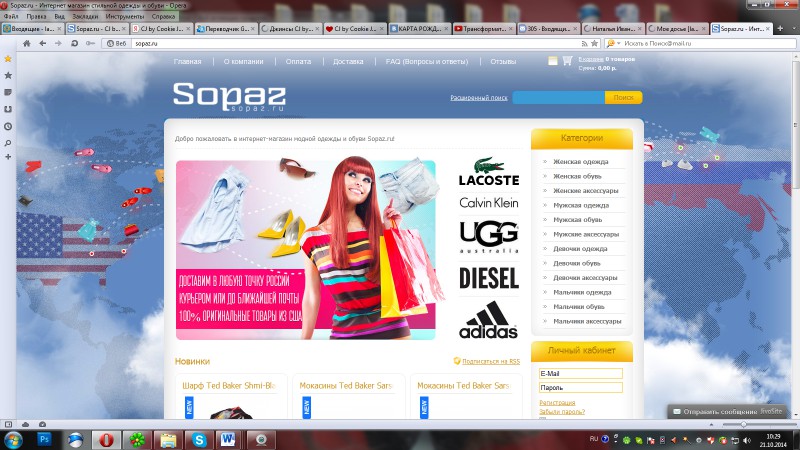Open the Вид menu

[60, 16]
